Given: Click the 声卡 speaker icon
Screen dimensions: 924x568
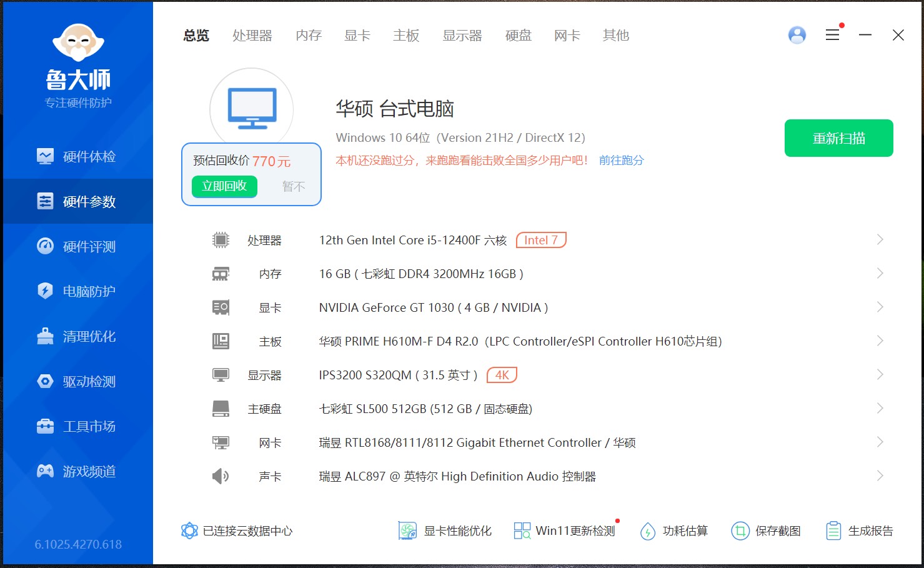Looking at the screenshot, I should [221, 476].
